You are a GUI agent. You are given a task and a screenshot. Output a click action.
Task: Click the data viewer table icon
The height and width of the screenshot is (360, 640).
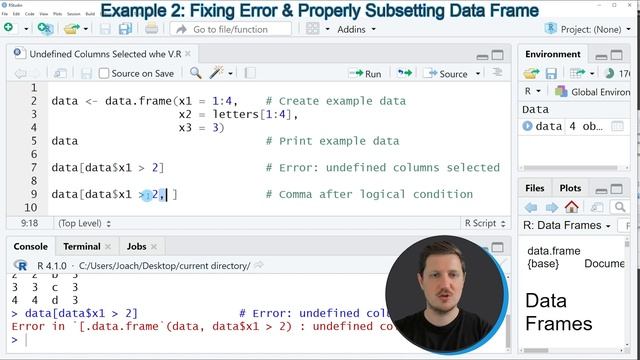[617, 126]
